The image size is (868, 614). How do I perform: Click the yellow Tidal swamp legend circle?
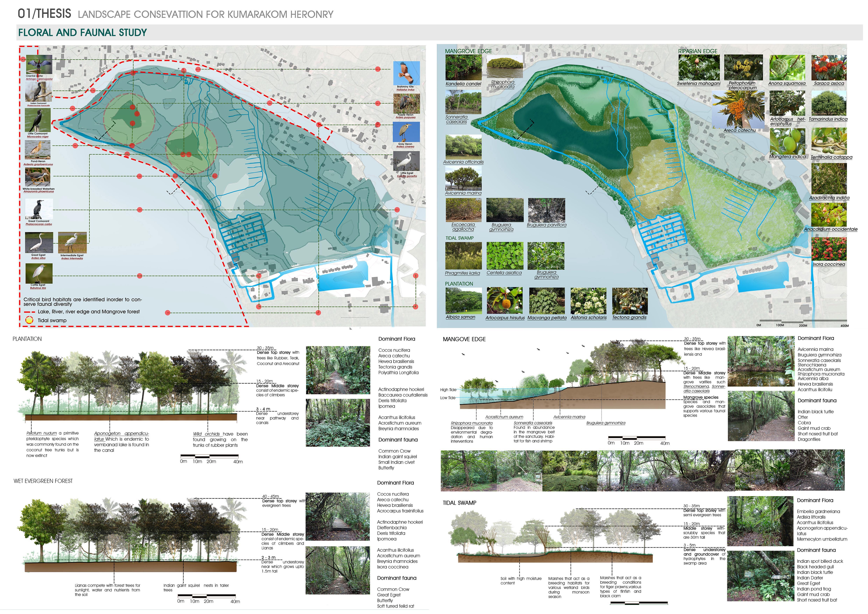[x=29, y=320]
